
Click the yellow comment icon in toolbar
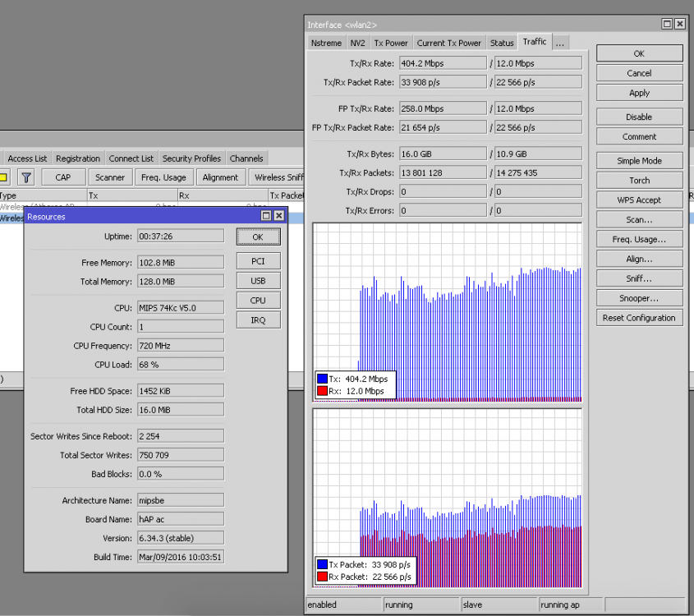(4, 177)
